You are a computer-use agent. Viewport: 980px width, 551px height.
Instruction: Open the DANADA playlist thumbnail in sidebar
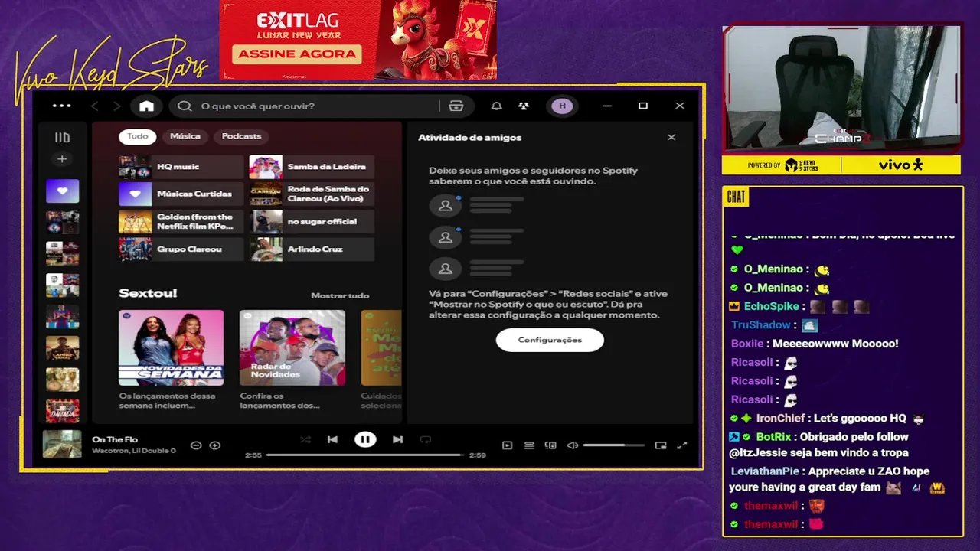62,410
